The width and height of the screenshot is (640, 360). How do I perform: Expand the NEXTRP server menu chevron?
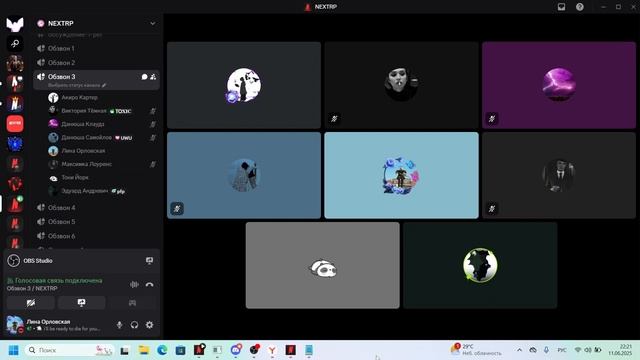153,23
